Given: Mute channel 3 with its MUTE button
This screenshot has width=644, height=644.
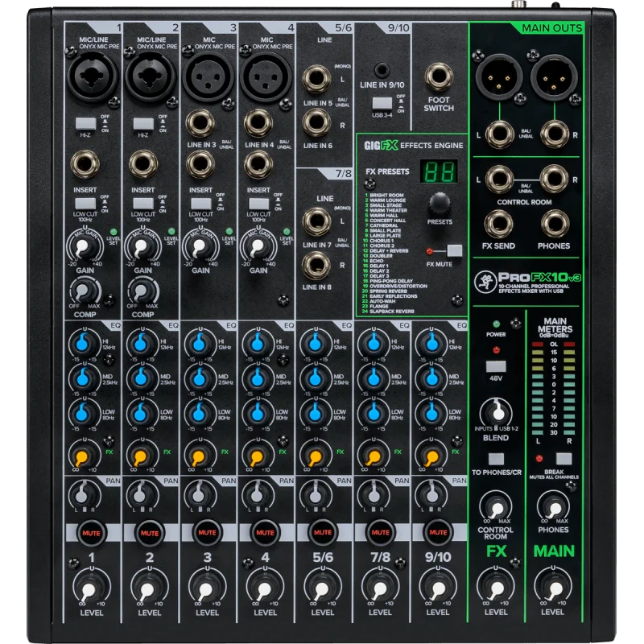Looking at the screenshot, I should coord(207,533).
